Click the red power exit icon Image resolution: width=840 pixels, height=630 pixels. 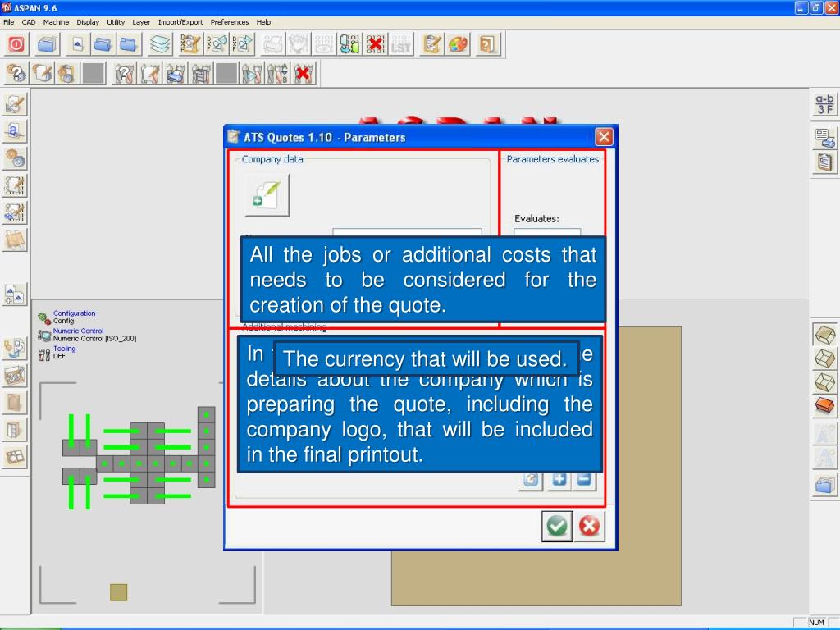[x=16, y=44]
